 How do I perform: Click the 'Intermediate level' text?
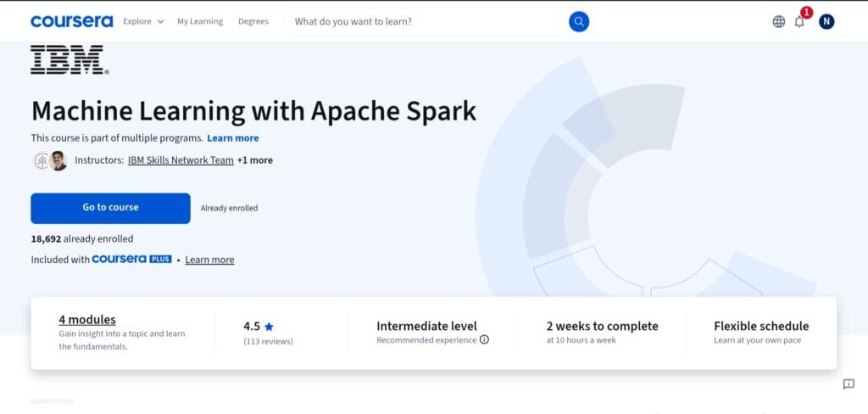tap(426, 326)
